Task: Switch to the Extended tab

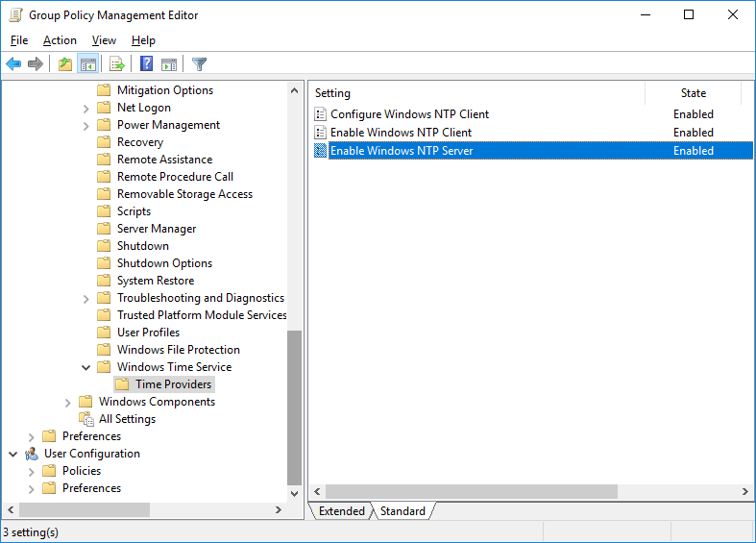Action: tap(341, 511)
